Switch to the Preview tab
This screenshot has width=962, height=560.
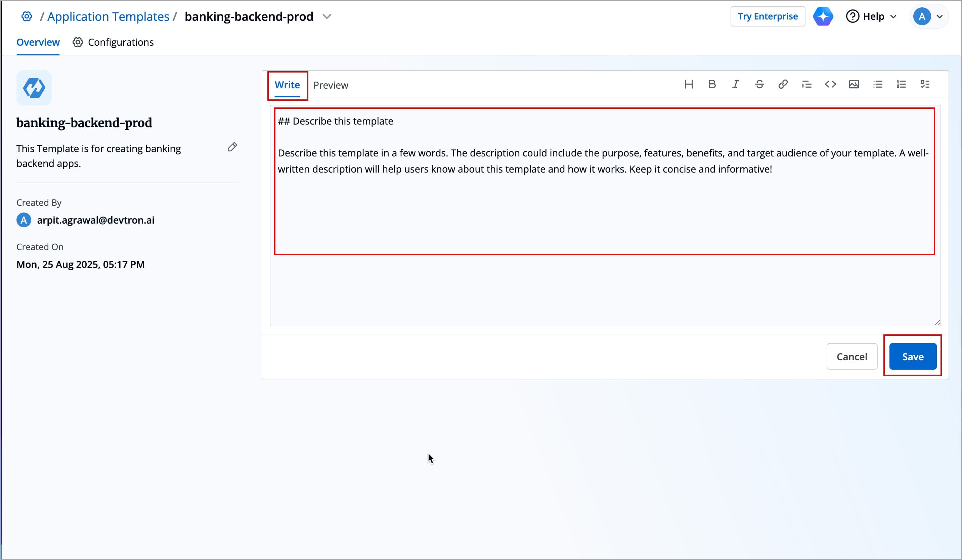[331, 85]
